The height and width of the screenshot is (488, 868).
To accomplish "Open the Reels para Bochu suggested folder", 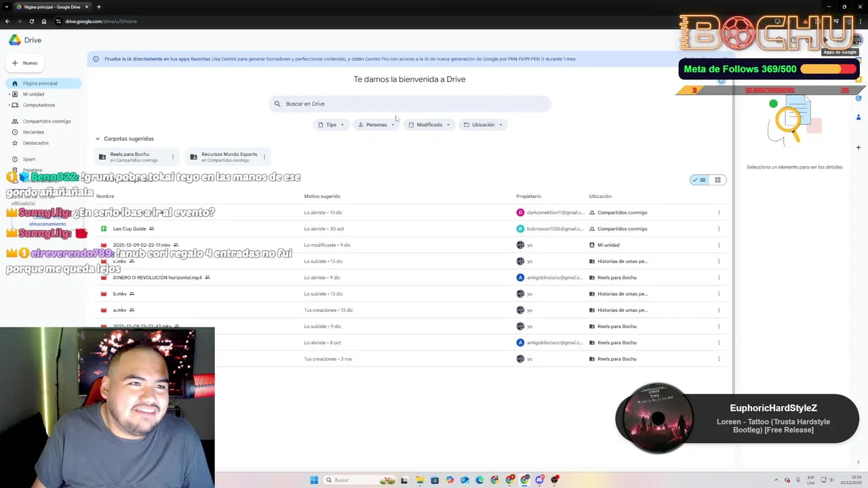I will pos(137,157).
